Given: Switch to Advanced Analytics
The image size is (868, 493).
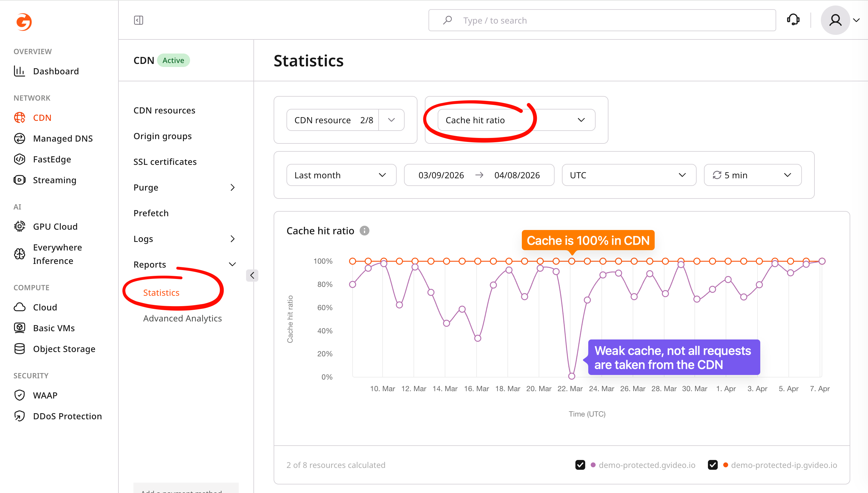Looking at the screenshot, I should 182,318.
